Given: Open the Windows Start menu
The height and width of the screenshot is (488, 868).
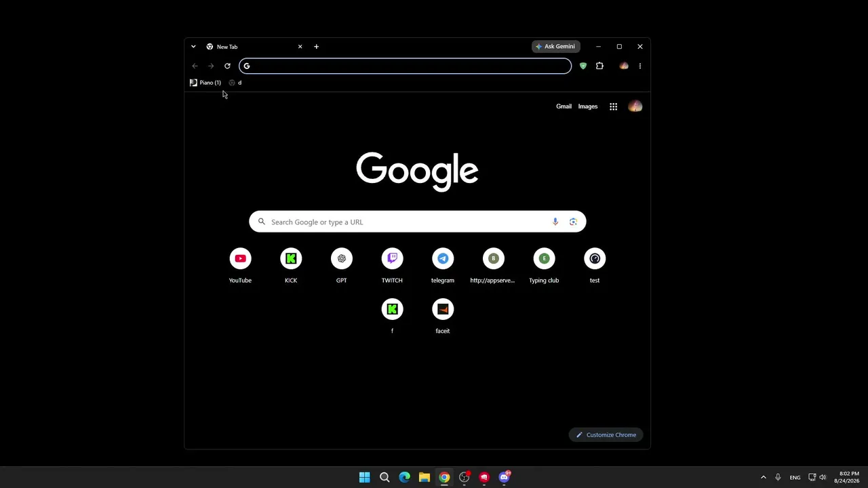Looking at the screenshot, I should pyautogui.click(x=364, y=477).
